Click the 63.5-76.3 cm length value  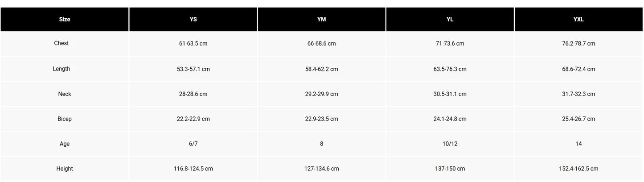tap(450, 69)
